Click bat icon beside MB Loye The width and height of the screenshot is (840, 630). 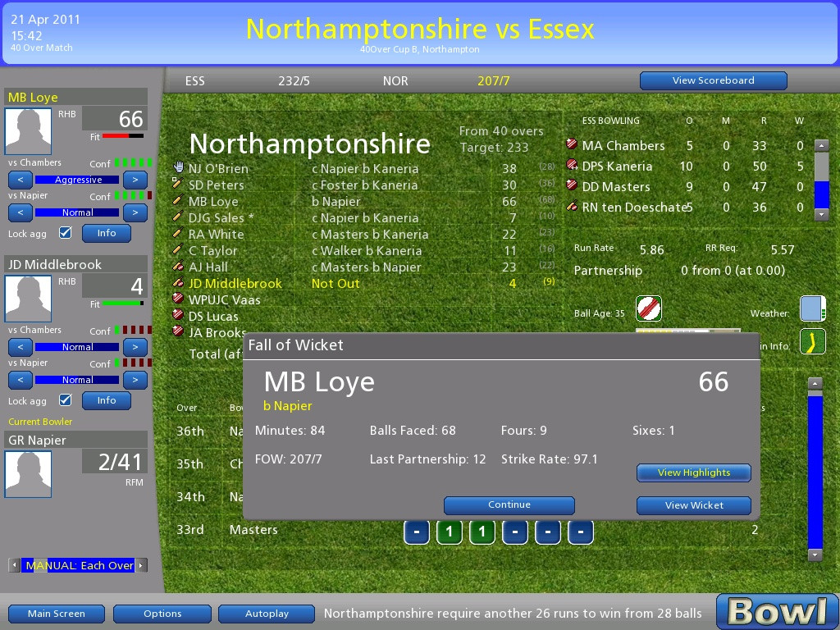coord(178,200)
